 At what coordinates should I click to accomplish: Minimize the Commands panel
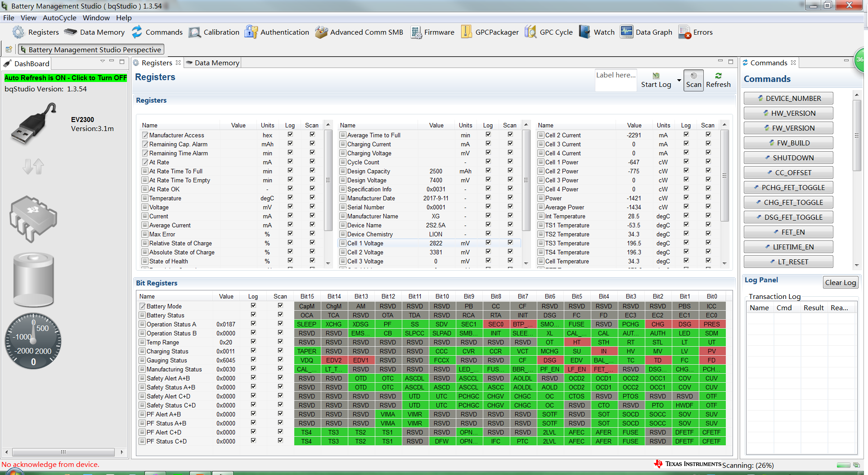click(846, 61)
